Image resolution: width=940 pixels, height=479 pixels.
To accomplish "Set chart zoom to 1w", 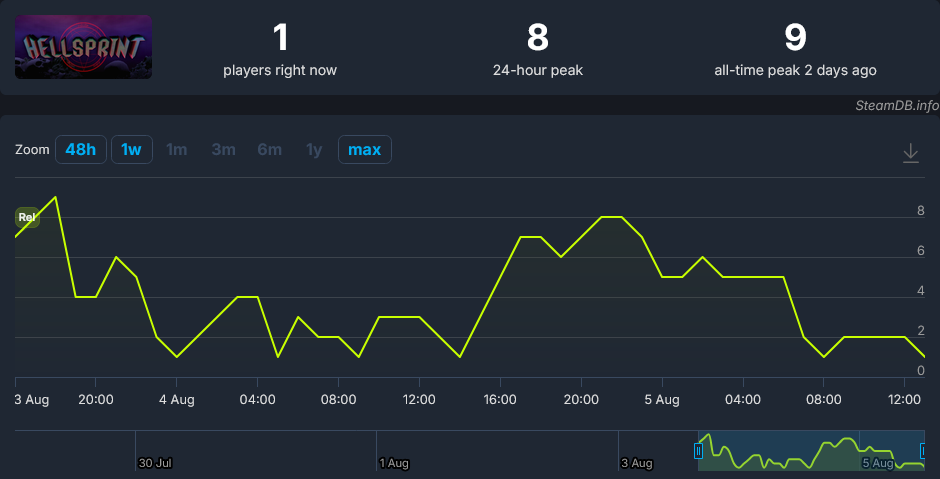I will pos(131,149).
